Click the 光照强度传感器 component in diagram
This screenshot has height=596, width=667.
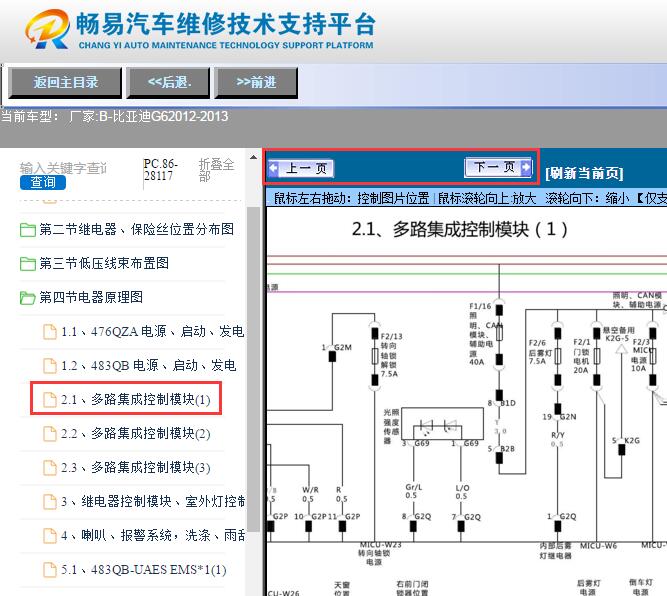click(442, 424)
